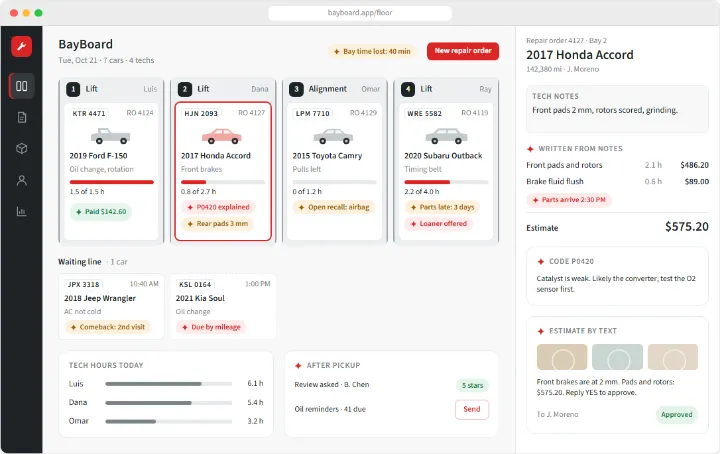Click the Due by mileage tag
The image size is (720, 454).
211,327
